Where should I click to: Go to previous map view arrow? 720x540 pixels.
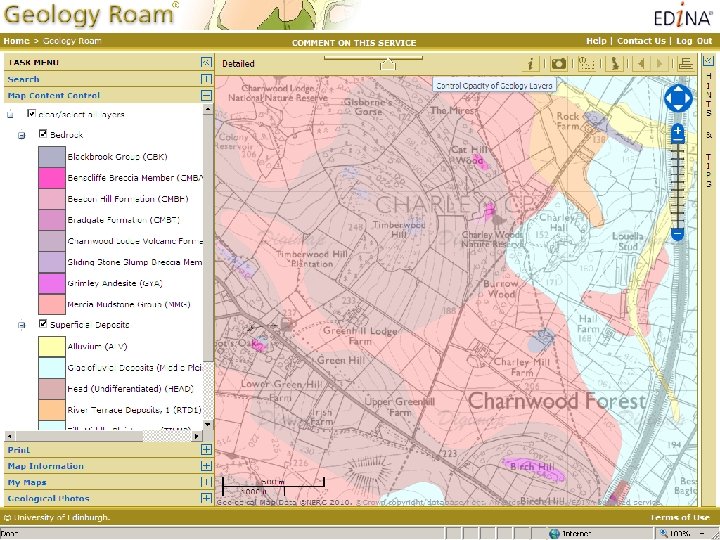[x=640, y=64]
